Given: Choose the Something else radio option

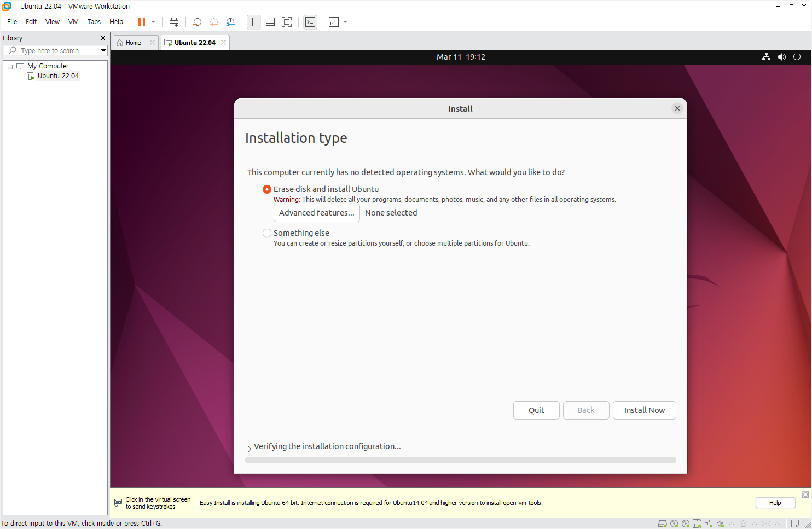Looking at the screenshot, I should click(x=267, y=233).
